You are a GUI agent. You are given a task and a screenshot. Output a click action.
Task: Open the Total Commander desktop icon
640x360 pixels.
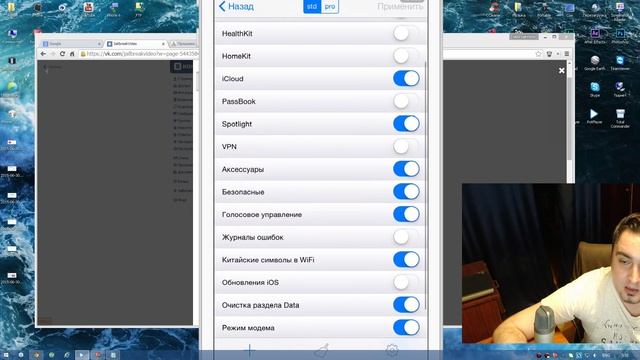pos(620,118)
